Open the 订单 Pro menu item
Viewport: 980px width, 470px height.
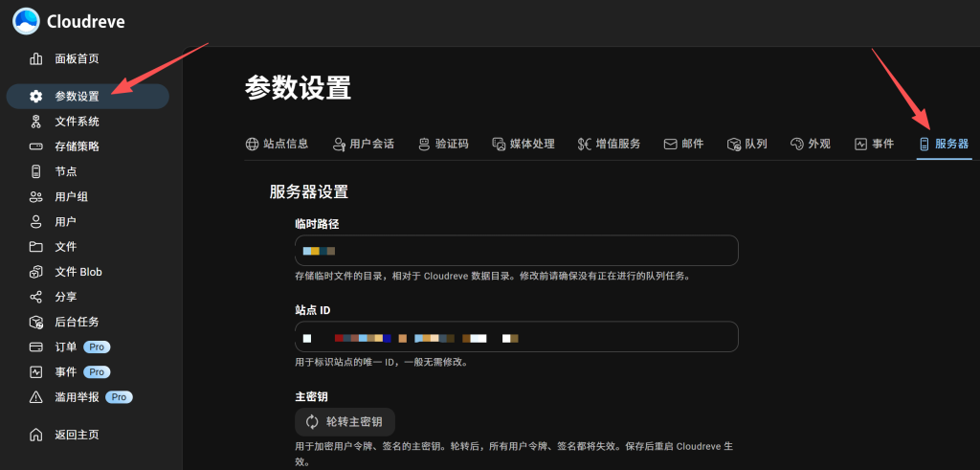[x=67, y=347]
